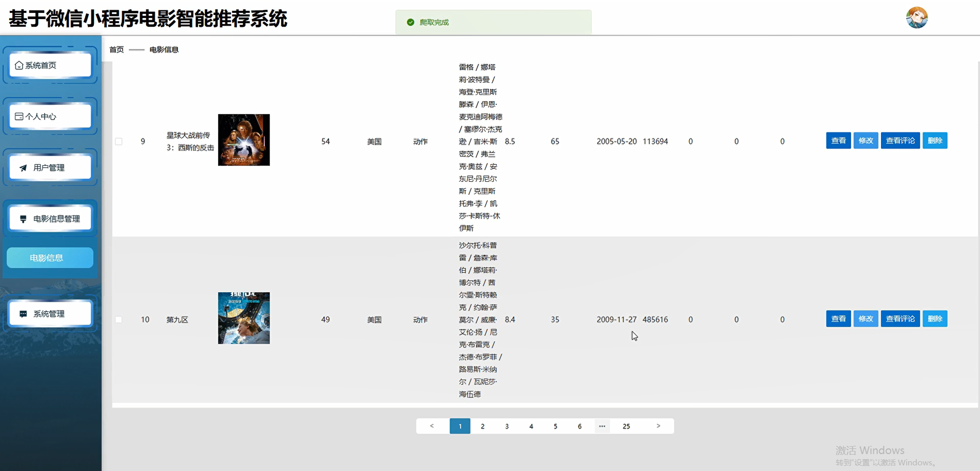Click 查看评论 for 星球大战前传3
Screen dimensions: 980x471
899,140
